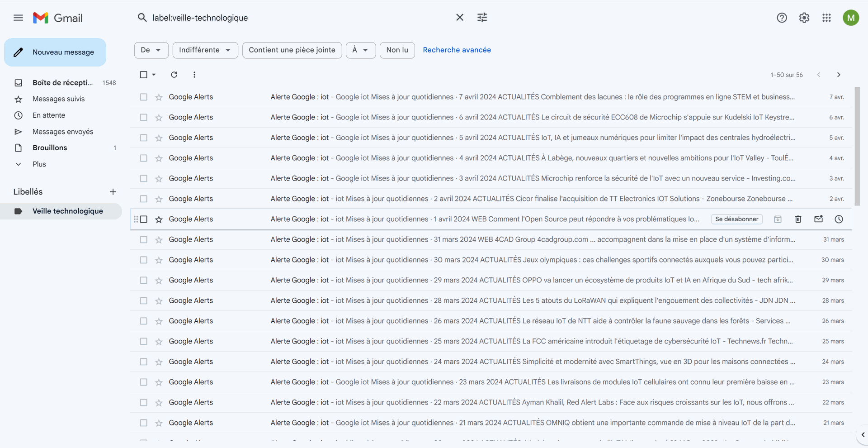The image size is (868, 448).
Task: Open Boîte de réception
Action: [x=62, y=83]
